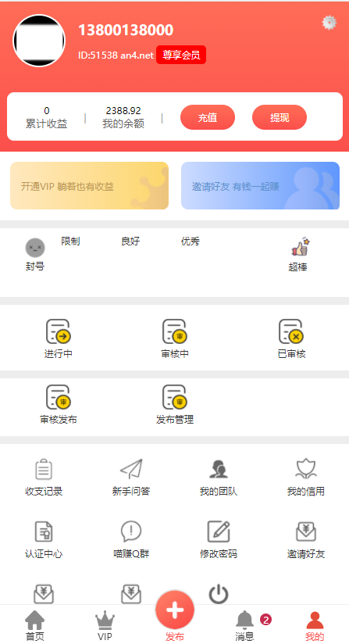Screen dimensions: 349x644
Task: Open 收支记录 clipboard icon
Action: pos(44,470)
